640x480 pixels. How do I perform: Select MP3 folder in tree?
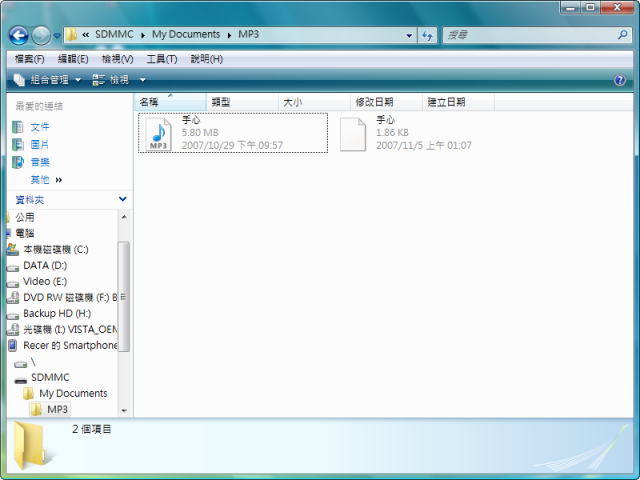point(57,409)
